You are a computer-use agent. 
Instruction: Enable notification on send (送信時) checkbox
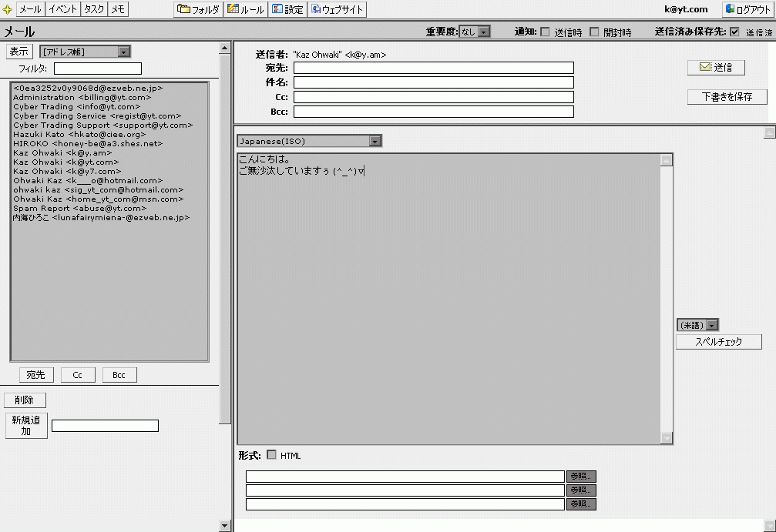(x=545, y=32)
